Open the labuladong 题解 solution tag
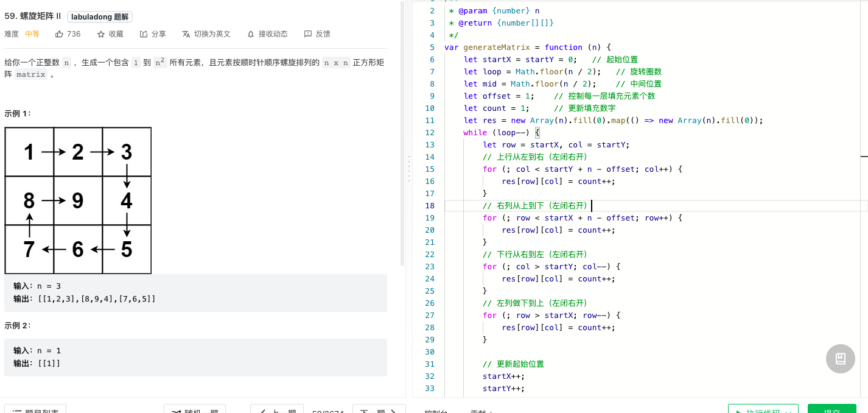Viewport: 868px width, 413px height. click(100, 17)
